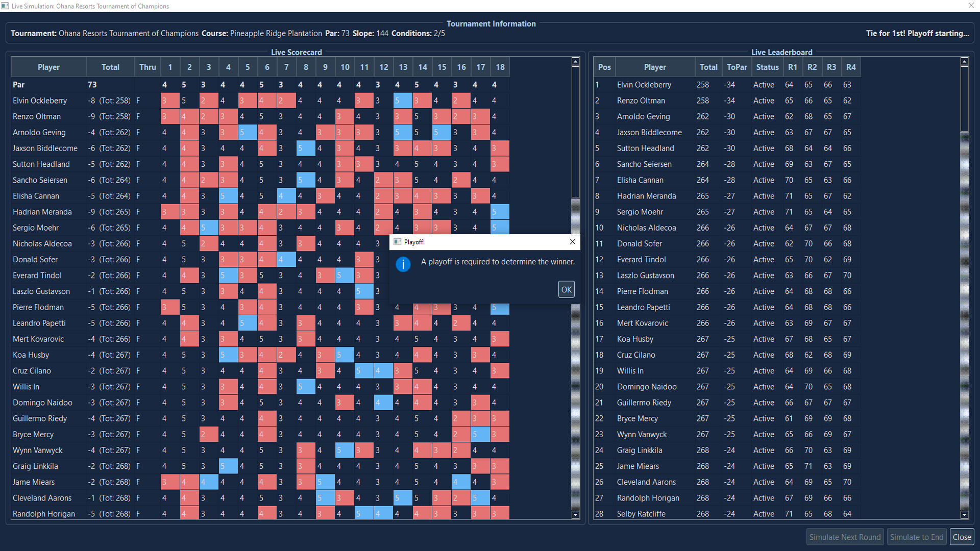
Task: Click the R4 column header in the leaderboard
Action: click(851, 67)
